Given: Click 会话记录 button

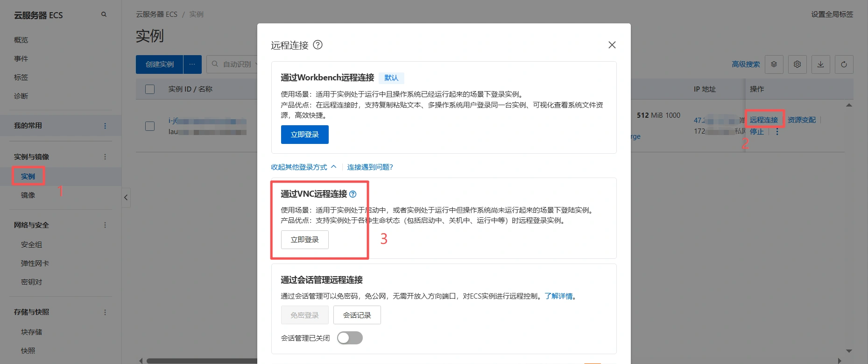Looking at the screenshot, I should [357, 315].
